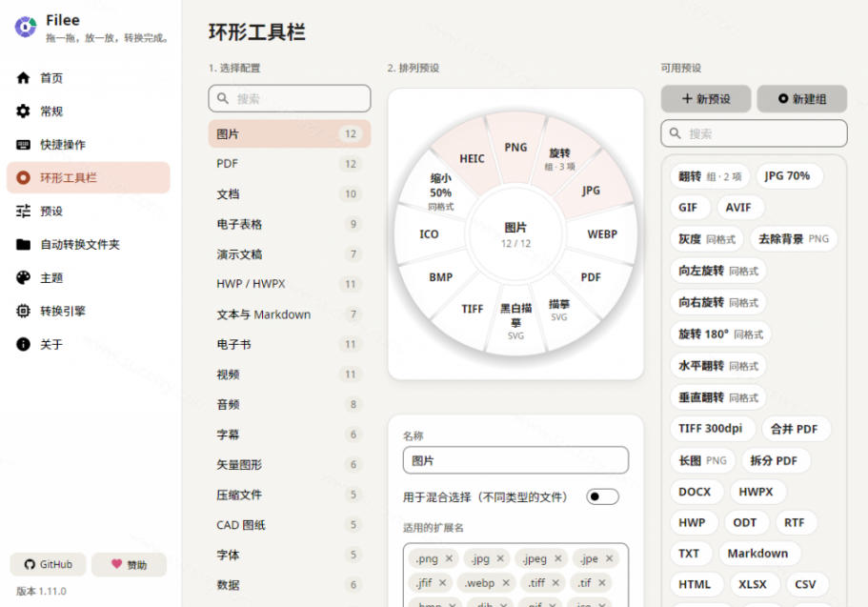Image resolution: width=868 pixels, height=607 pixels.
Task: Click the PNG segment on the ring
Action: coord(515,147)
